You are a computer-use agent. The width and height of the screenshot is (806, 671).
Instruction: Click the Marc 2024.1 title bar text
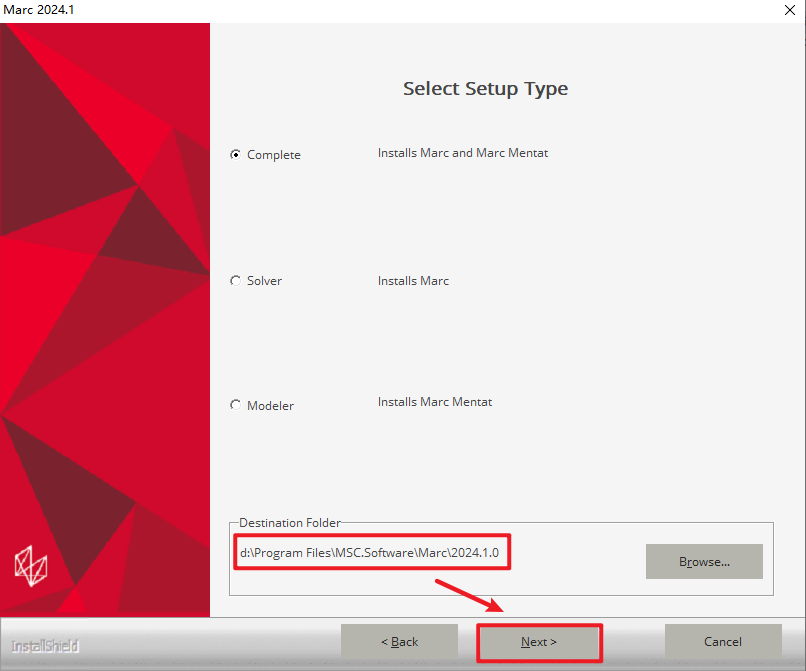(x=40, y=9)
